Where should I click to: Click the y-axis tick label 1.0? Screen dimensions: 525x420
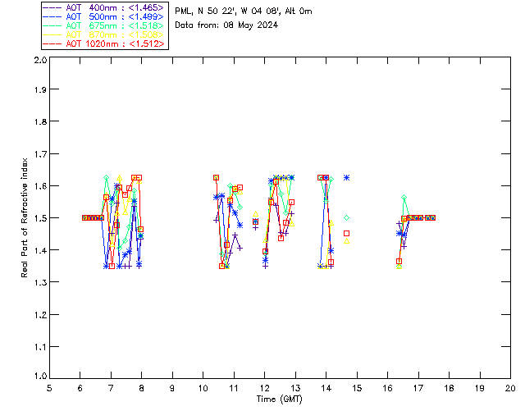click(x=40, y=377)
